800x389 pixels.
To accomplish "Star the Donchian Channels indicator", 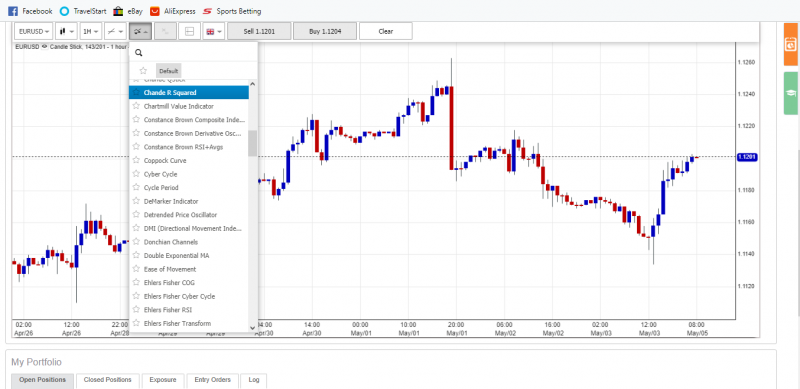I will pos(136,241).
